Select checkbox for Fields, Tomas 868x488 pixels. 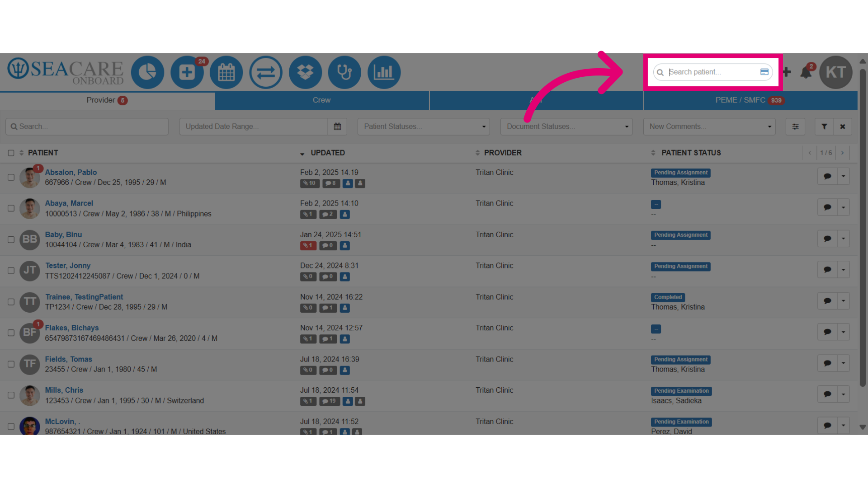click(x=11, y=364)
